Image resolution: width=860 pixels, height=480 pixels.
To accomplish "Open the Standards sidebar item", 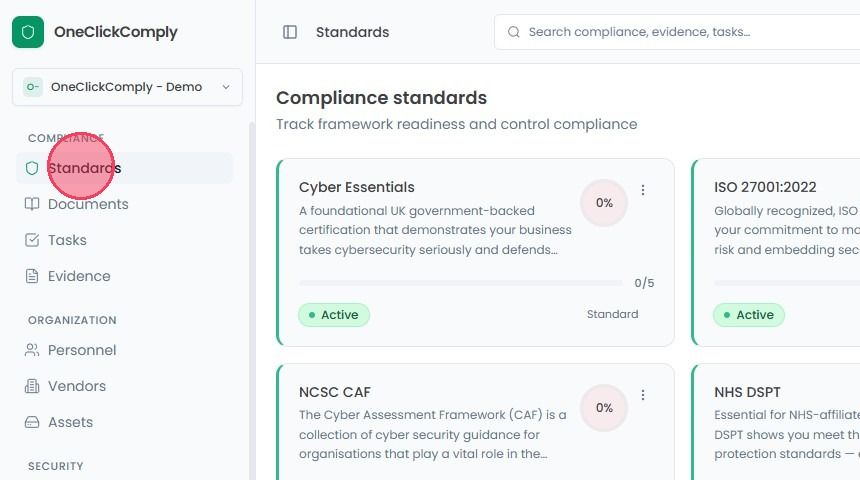I will click(x=125, y=168).
